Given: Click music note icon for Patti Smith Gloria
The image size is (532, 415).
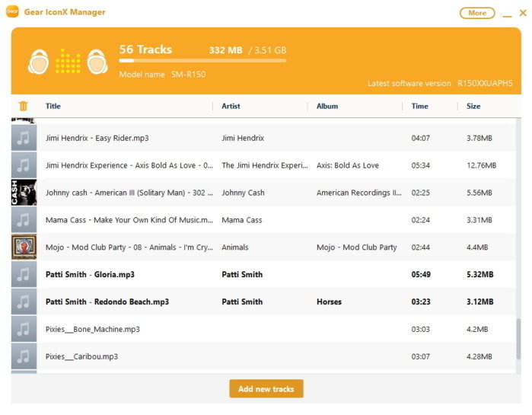Looking at the screenshot, I should 24,274.
